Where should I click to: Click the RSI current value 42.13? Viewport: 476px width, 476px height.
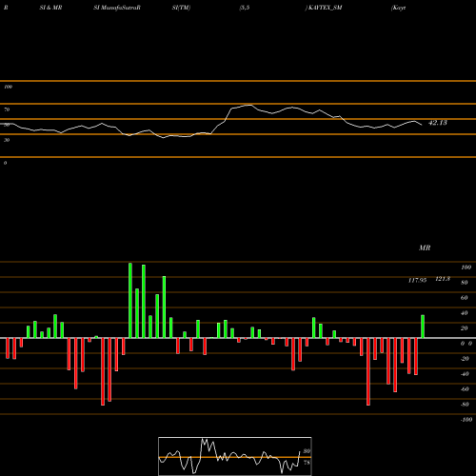click(438, 123)
